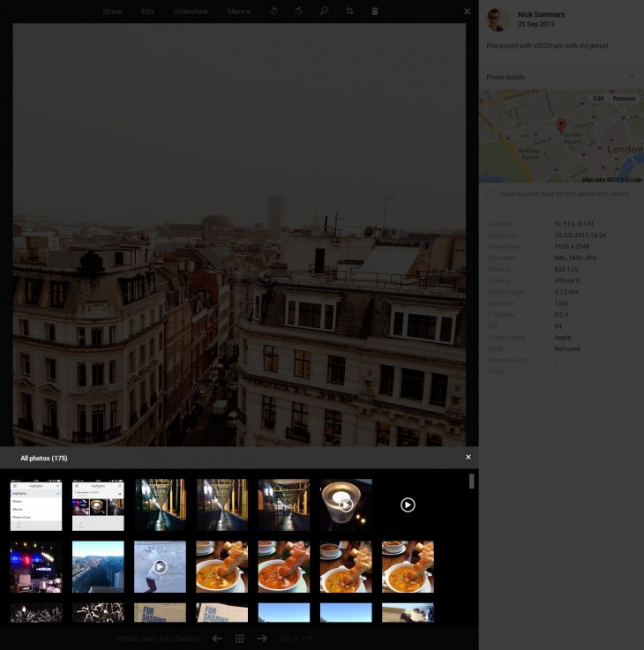Enable share location data checkbox
644x650 pixels.
pyautogui.click(x=490, y=194)
